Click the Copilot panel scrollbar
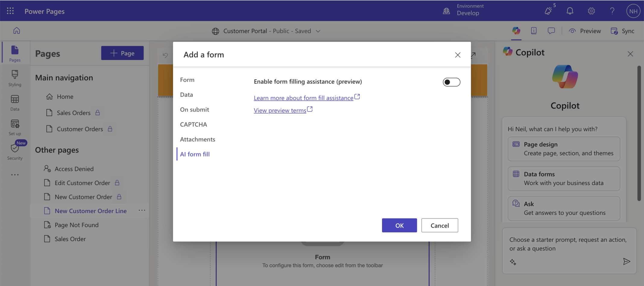 pos(639,133)
